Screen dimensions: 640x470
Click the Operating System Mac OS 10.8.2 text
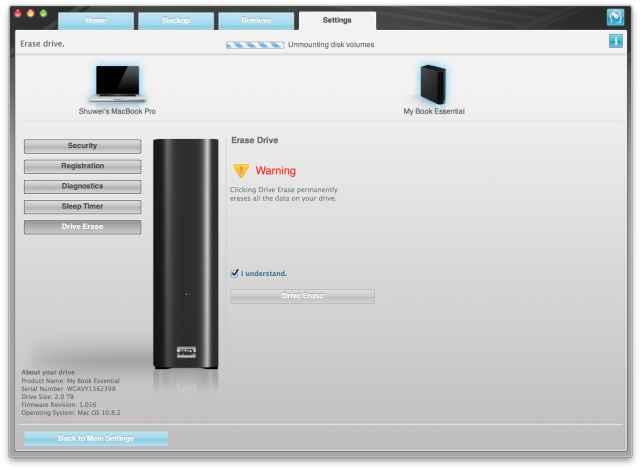tap(71, 413)
